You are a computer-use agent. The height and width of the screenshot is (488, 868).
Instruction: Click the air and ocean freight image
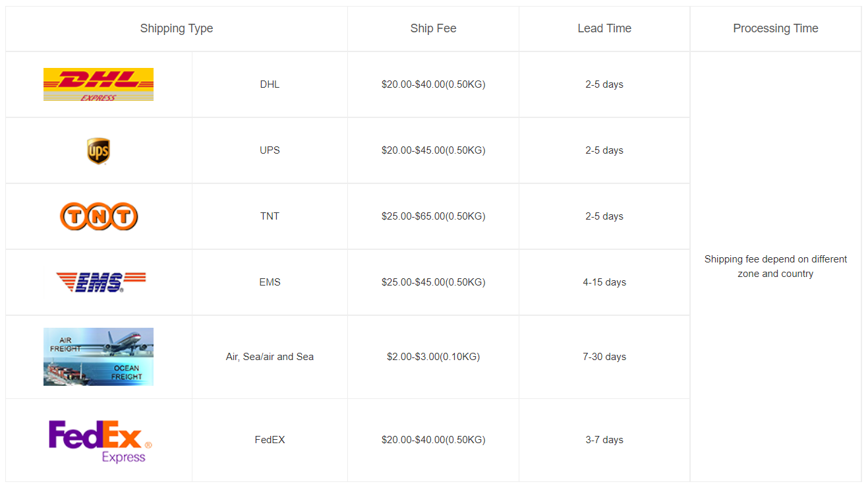(x=98, y=357)
